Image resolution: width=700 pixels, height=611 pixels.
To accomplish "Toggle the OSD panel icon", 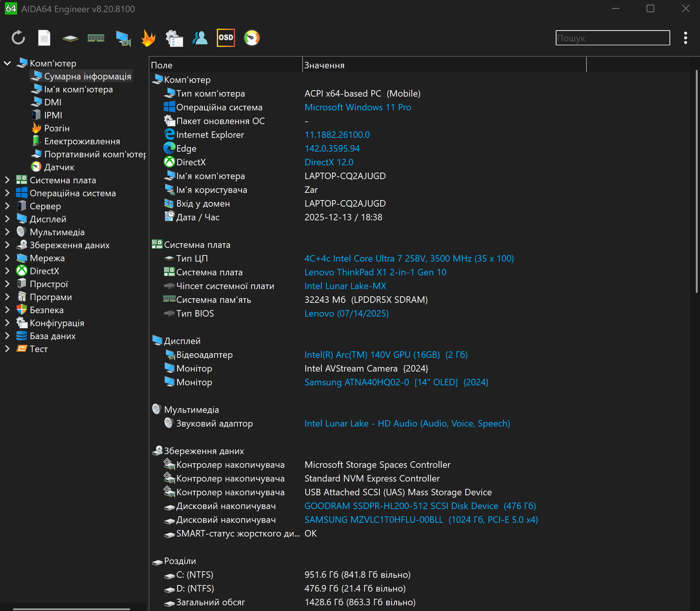I will [x=226, y=38].
